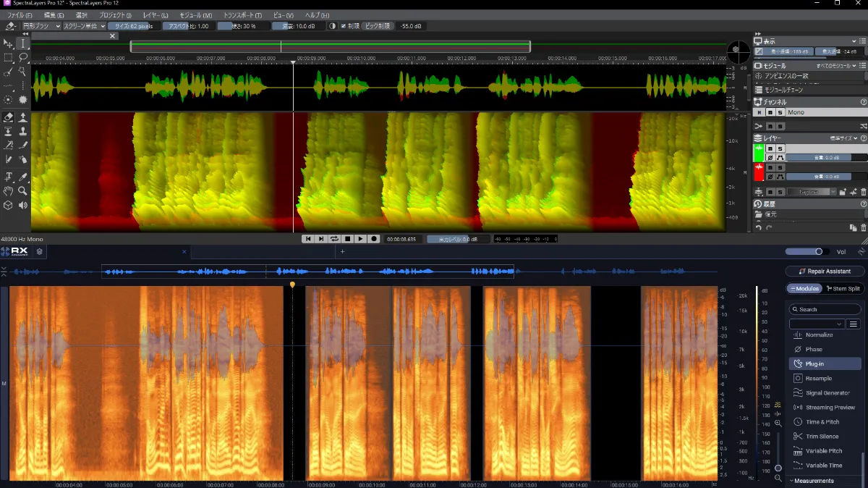Adjust the 最小振幅 display slider
The image size is (868, 488).
click(x=783, y=51)
